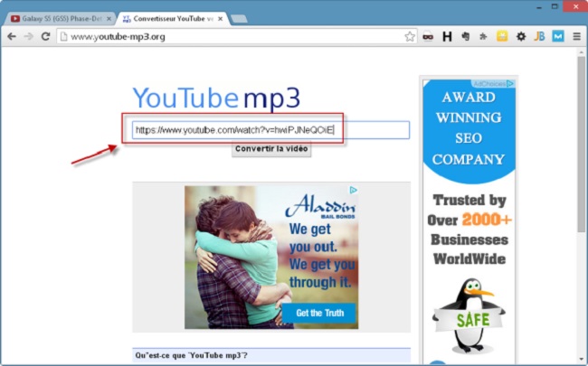The height and width of the screenshot is (366, 588).
Task: Click the Convertir la vidéo button
Action: 271,149
